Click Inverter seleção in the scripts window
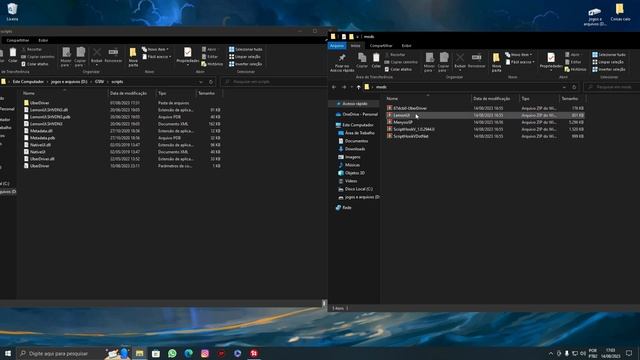 pyautogui.click(x=245, y=64)
